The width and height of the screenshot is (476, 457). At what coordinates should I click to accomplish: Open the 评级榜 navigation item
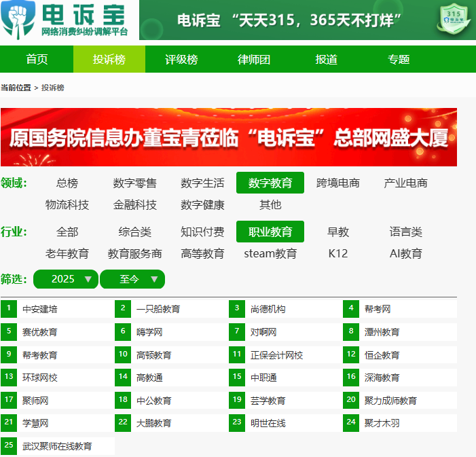(181, 59)
